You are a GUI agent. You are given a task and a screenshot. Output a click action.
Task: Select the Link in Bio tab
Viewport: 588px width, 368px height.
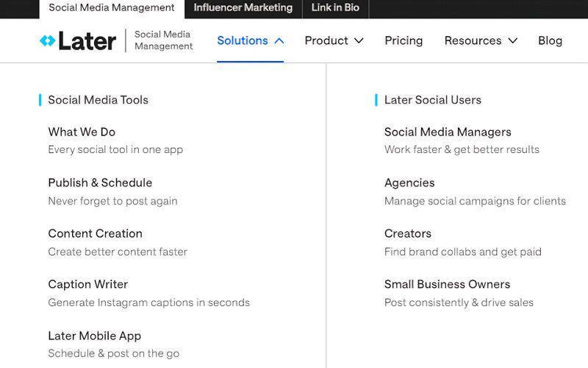tap(335, 7)
